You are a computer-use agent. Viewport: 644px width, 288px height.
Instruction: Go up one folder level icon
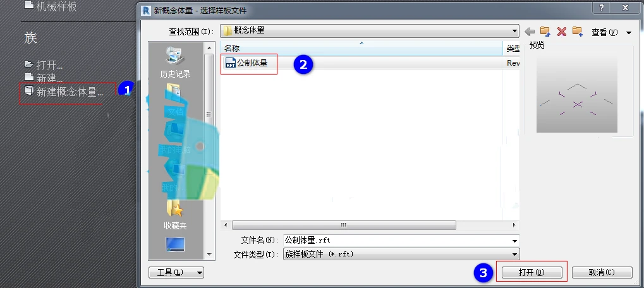[545, 32]
